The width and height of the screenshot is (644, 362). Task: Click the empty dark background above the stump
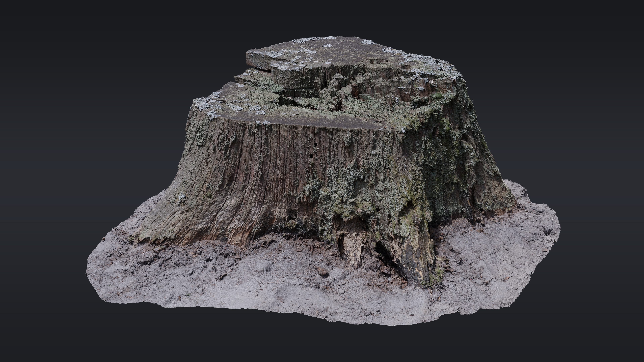pyautogui.click(x=325, y=17)
